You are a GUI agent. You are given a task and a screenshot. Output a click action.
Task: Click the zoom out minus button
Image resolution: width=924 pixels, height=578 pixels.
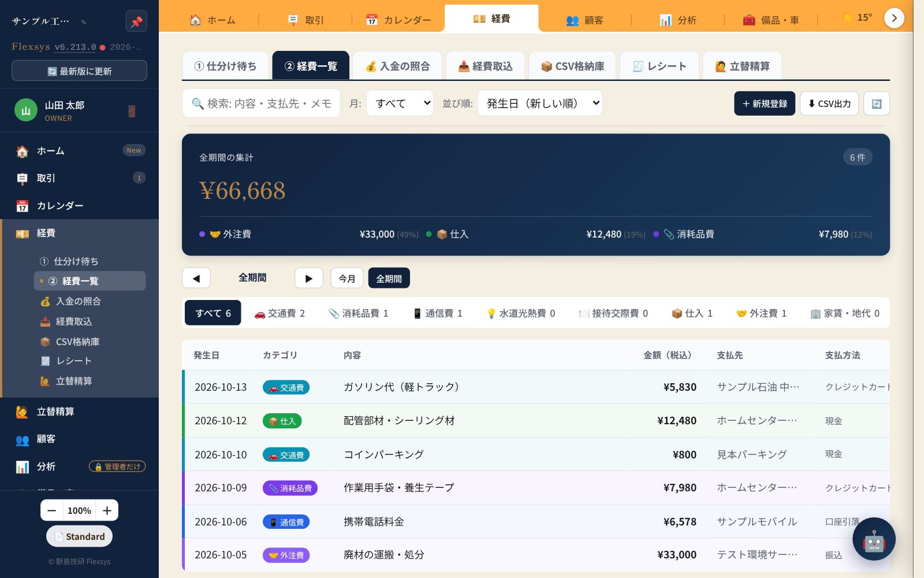pyautogui.click(x=52, y=510)
